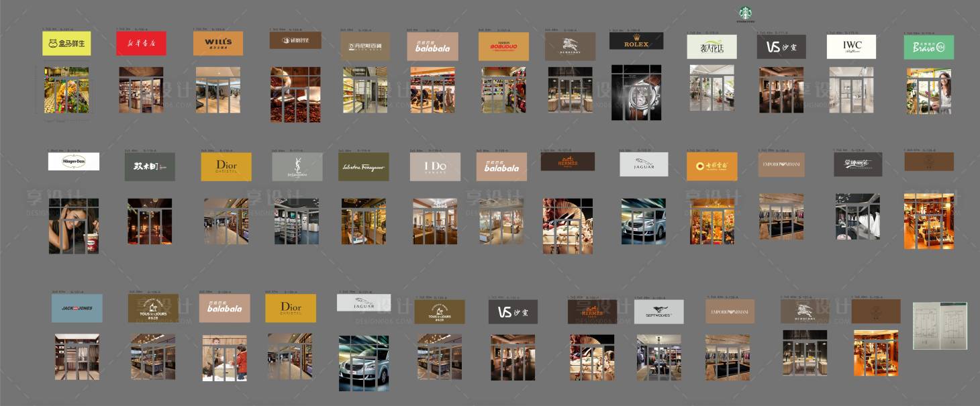The width and height of the screenshot is (980, 406).
Task: Select the grey YSL sign
Action: [297, 166]
